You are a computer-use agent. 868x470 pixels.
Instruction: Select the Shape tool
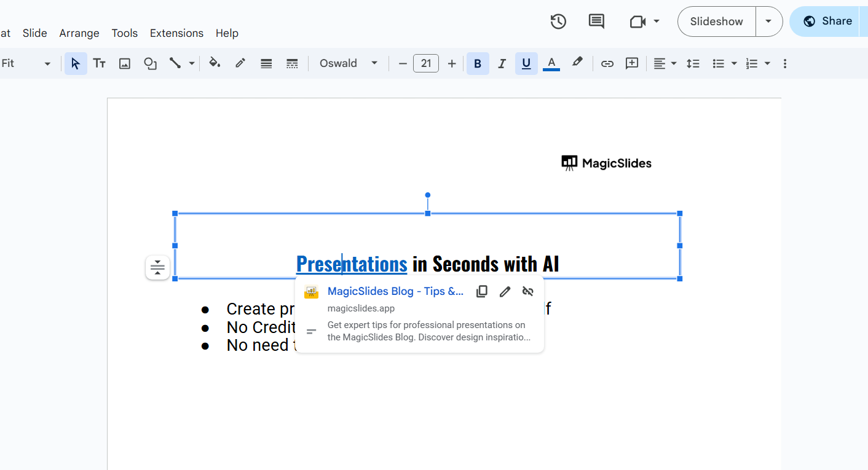tap(150, 63)
